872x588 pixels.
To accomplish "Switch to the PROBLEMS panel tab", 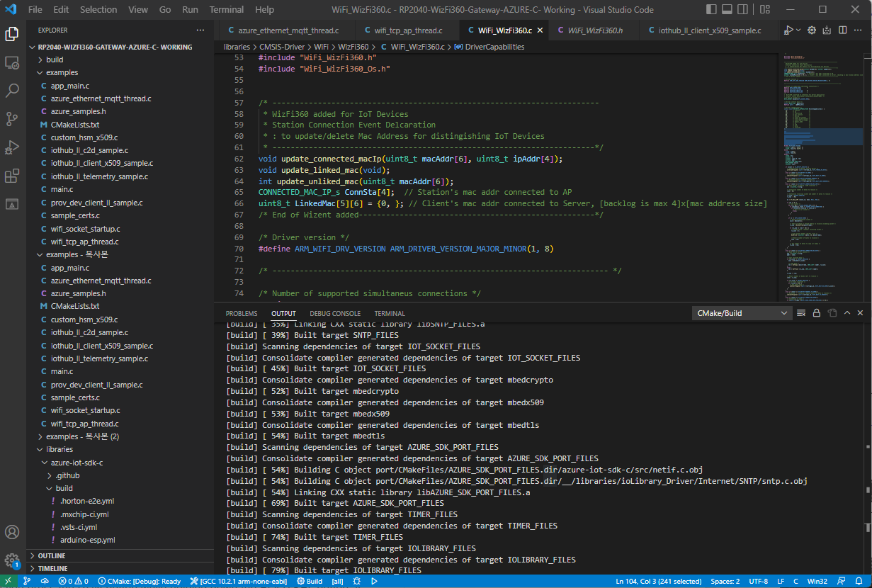I will tap(242, 313).
